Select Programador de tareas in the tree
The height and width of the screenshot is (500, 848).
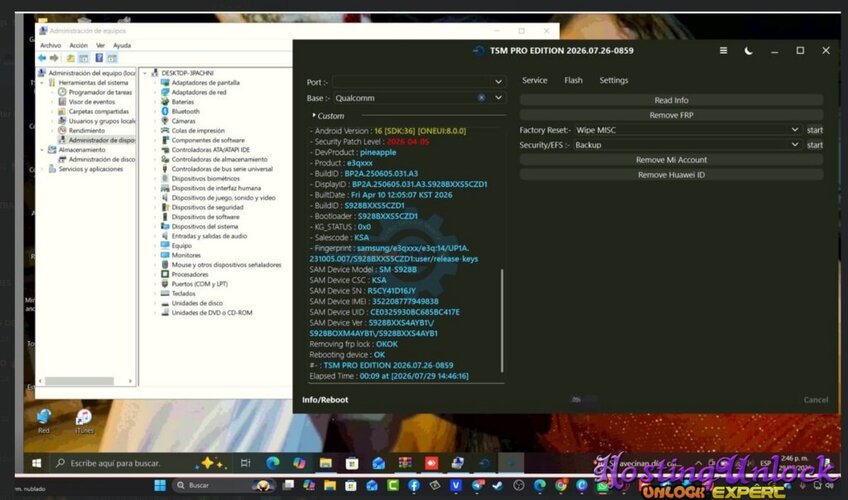point(100,92)
